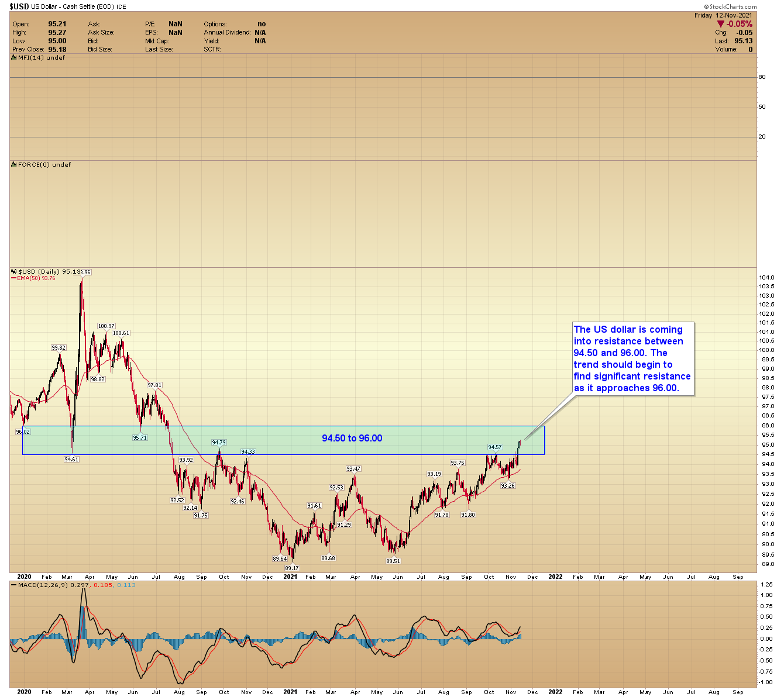
Task: Click the 104.0 price axis value
Action: tap(767, 278)
